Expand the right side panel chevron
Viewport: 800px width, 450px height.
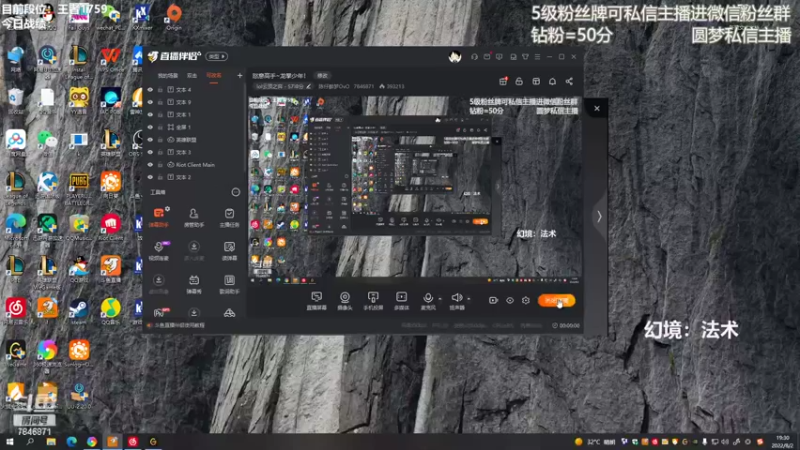(x=599, y=216)
